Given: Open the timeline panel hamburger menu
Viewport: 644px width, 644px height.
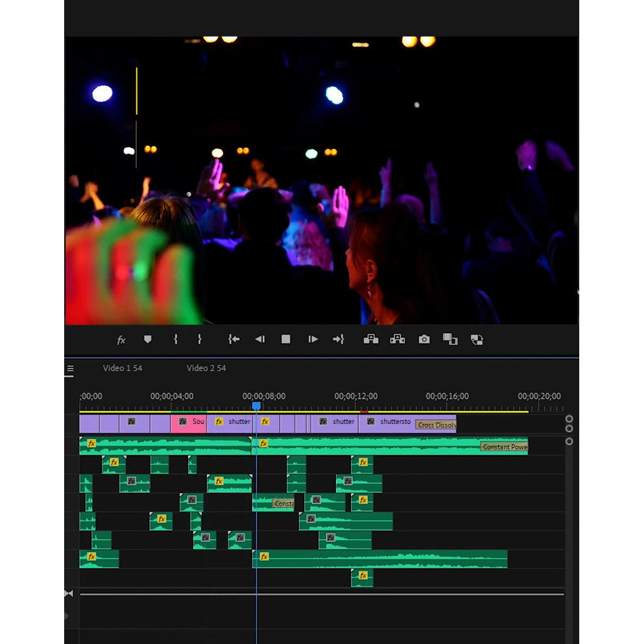Looking at the screenshot, I should [x=70, y=369].
